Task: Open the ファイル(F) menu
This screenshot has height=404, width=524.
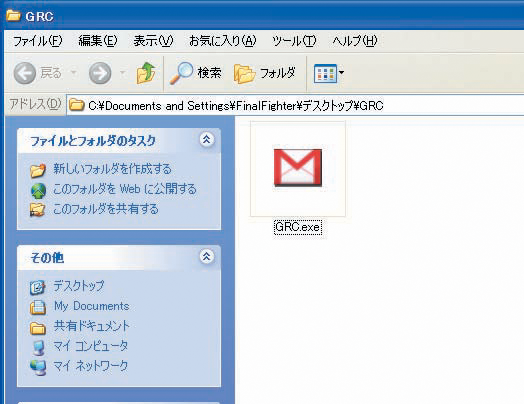Action: click(37, 41)
